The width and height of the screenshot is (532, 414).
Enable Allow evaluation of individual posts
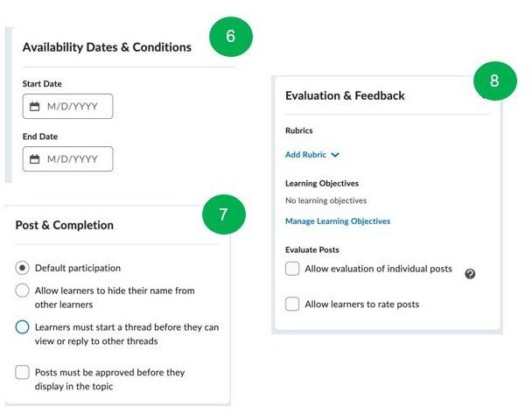292,269
